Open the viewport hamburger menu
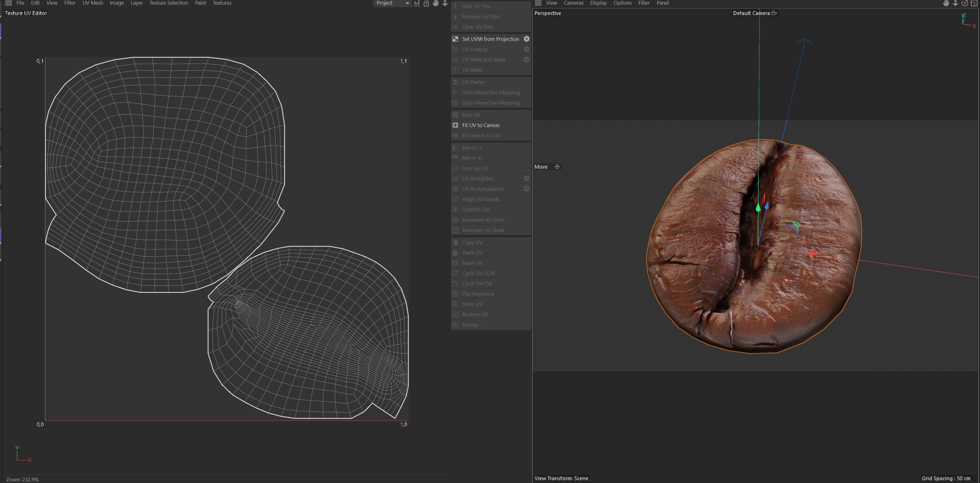Screen dimensions: 980x483 (538, 3)
